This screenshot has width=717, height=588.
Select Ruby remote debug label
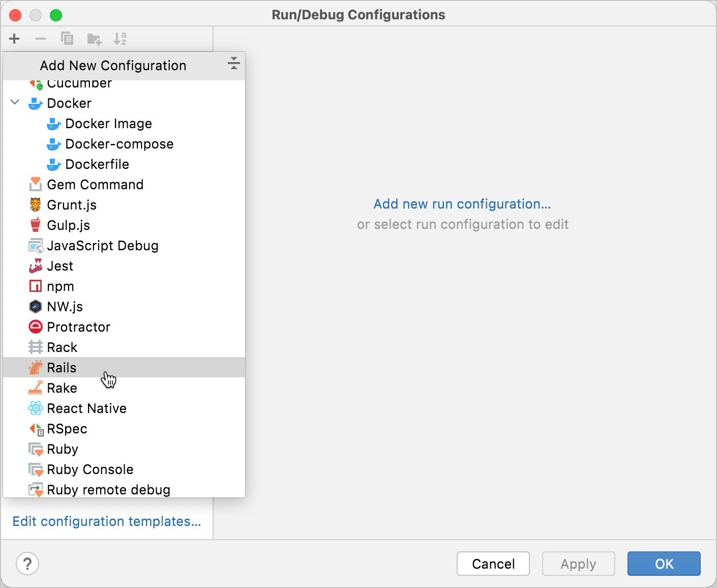pos(109,490)
